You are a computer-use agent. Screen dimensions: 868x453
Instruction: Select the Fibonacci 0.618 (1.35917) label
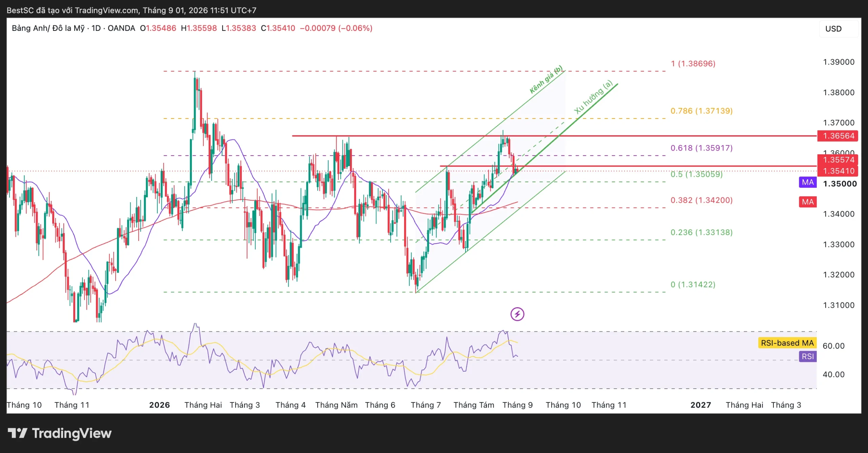pyautogui.click(x=702, y=148)
